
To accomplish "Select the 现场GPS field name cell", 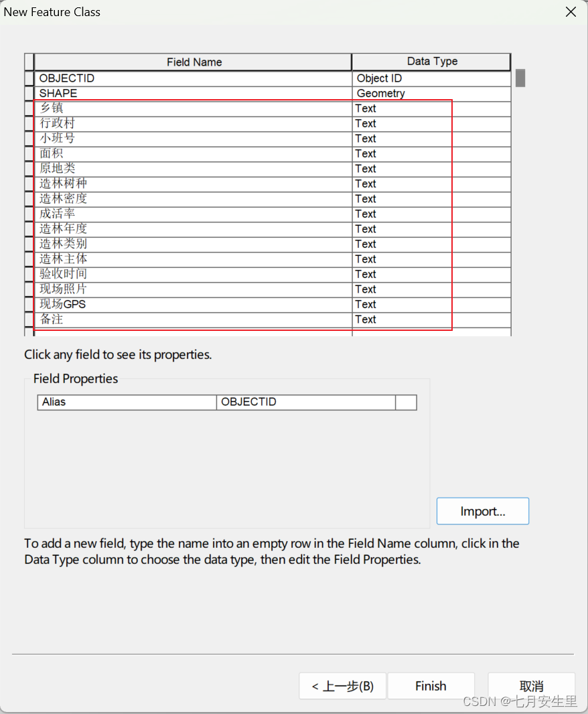I will 193,303.
